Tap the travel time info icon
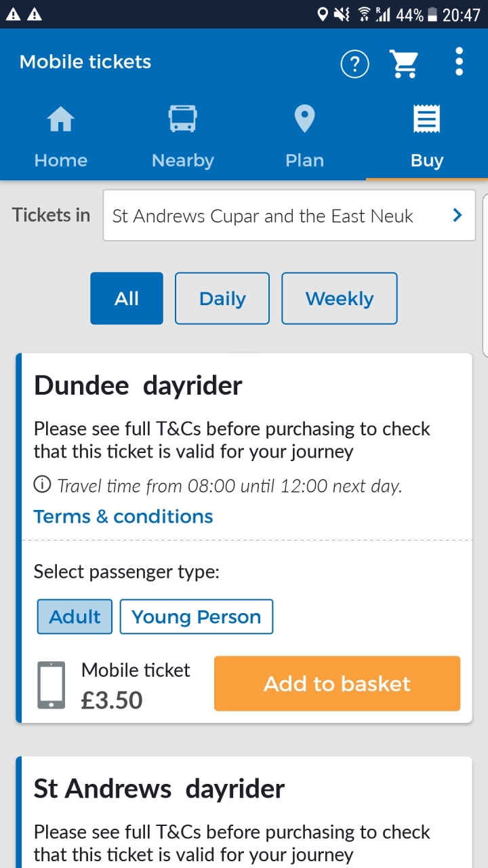The width and height of the screenshot is (488, 868). [42, 485]
